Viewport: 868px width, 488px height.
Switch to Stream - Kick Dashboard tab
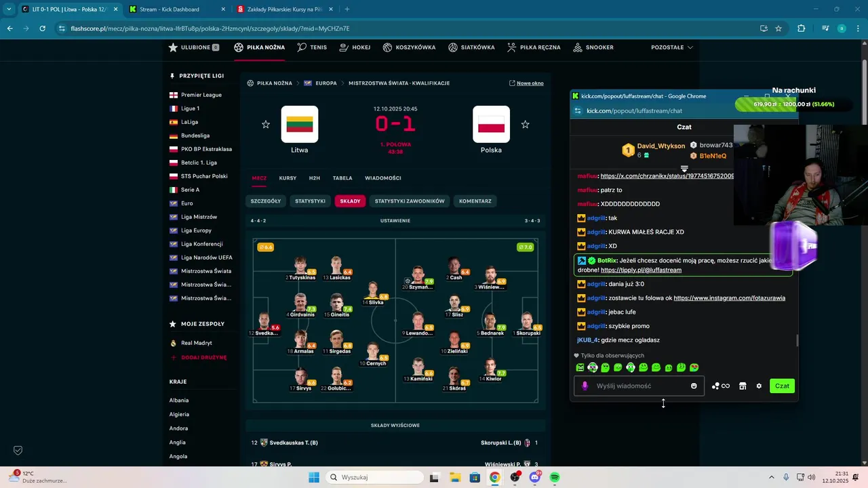pos(176,9)
